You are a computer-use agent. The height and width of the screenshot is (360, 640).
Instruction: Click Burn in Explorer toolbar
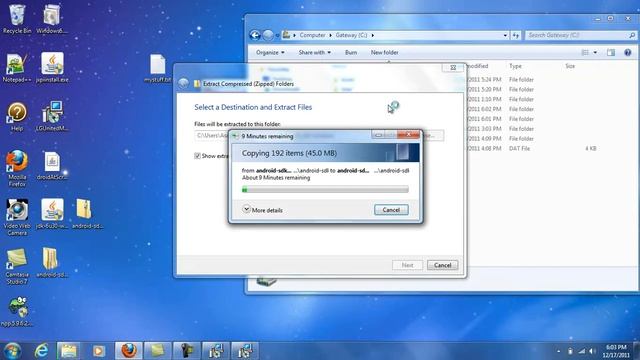(351, 52)
